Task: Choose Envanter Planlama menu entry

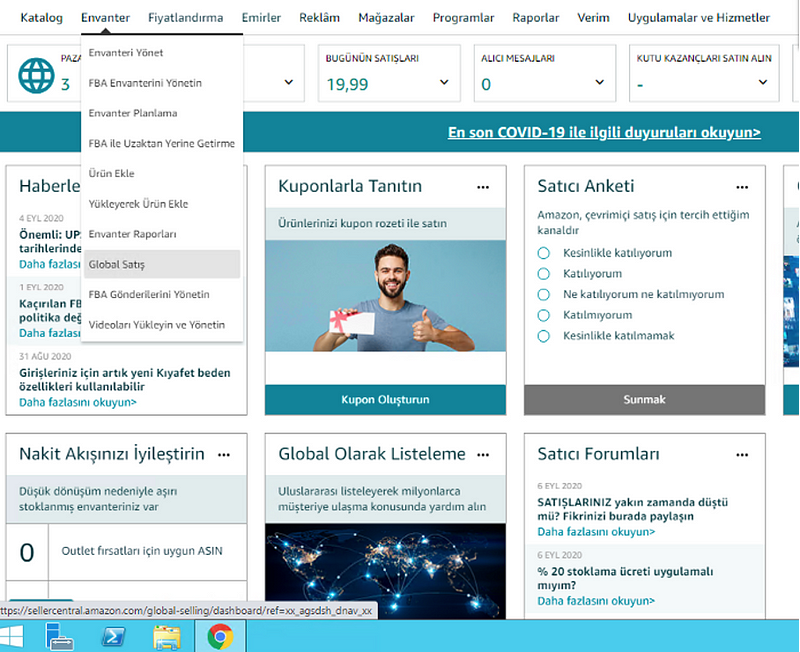Action: (x=162, y=113)
